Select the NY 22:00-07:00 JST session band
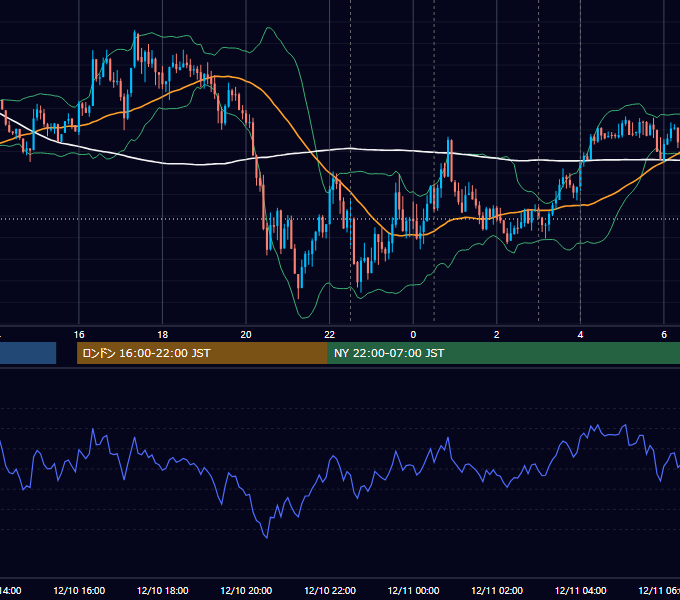 pyautogui.click(x=503, y=353)
